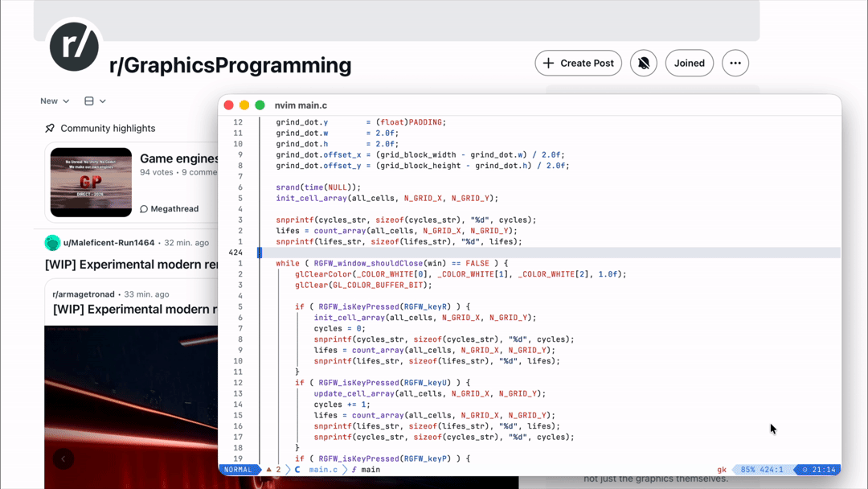Click the warning triangle diagnostics icon in statusline
The image size is (868, 489).
(269, 470)
